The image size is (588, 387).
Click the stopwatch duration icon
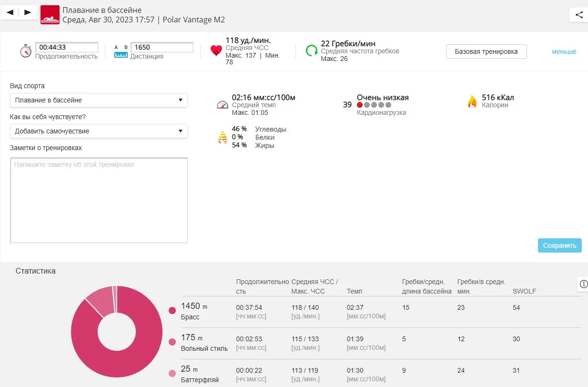(26, 51)
